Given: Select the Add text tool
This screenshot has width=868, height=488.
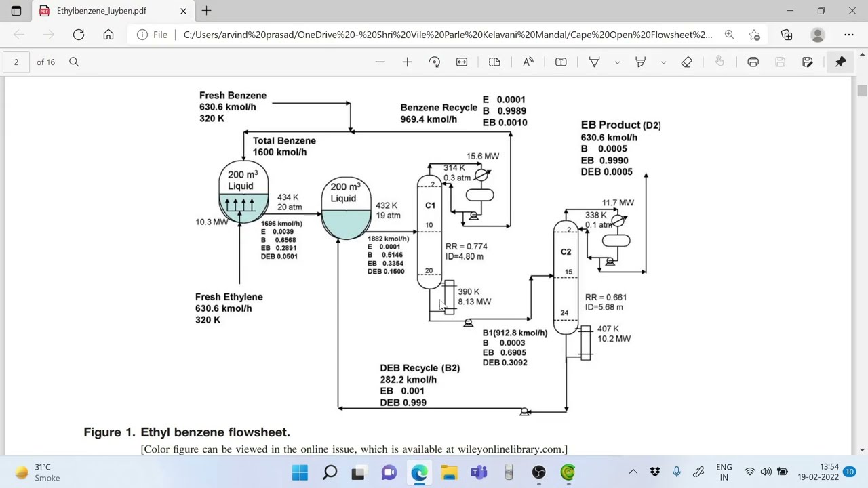Looking at the screenshot, I should coord(561,62).
